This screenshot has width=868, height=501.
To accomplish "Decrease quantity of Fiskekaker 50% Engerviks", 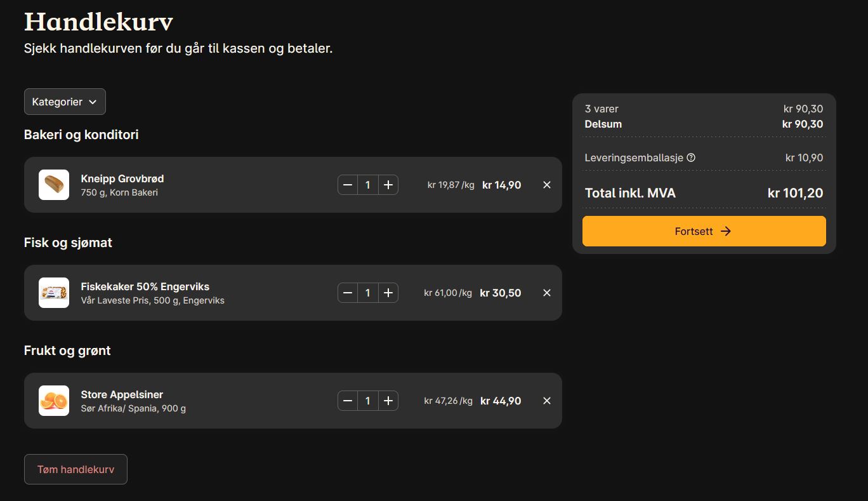I will [348, 293].
